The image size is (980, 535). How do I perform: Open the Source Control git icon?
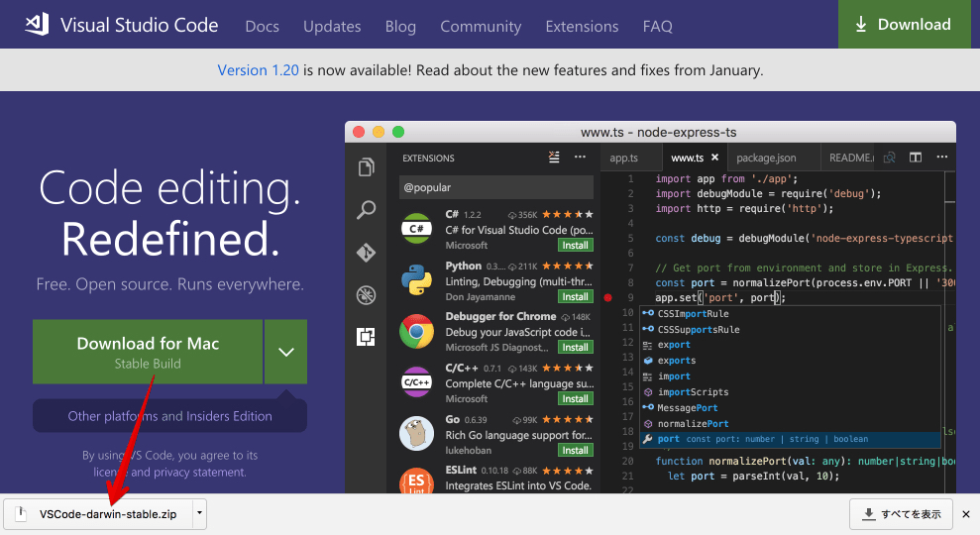pos(367,253)
